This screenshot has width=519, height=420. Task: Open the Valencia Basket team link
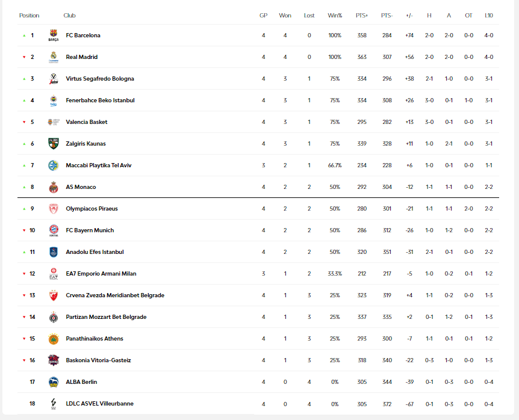(x=87, y=122)
